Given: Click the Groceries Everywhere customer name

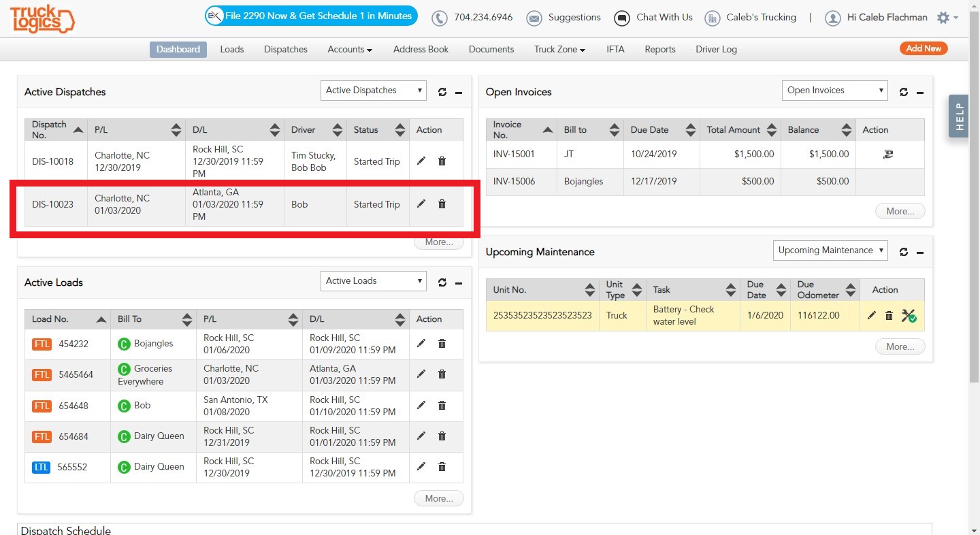Looking at the screenshot, I should tap(145, 375).
